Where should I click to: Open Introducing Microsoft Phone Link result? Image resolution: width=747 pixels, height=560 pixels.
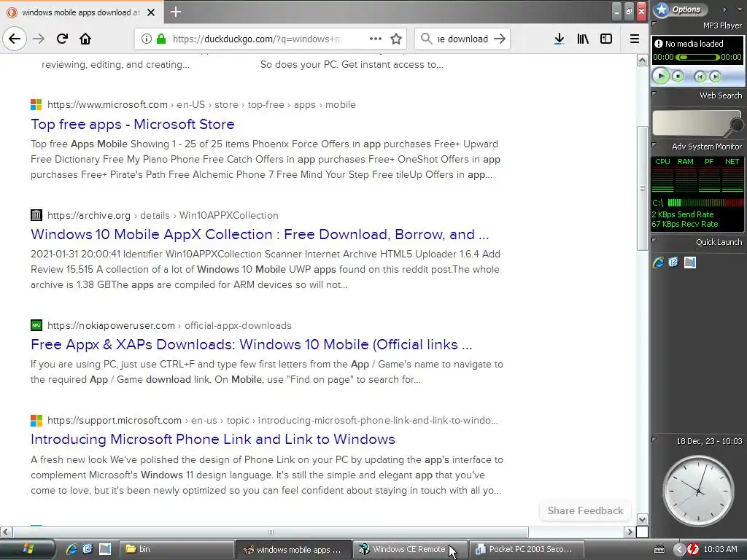(213, 439)
